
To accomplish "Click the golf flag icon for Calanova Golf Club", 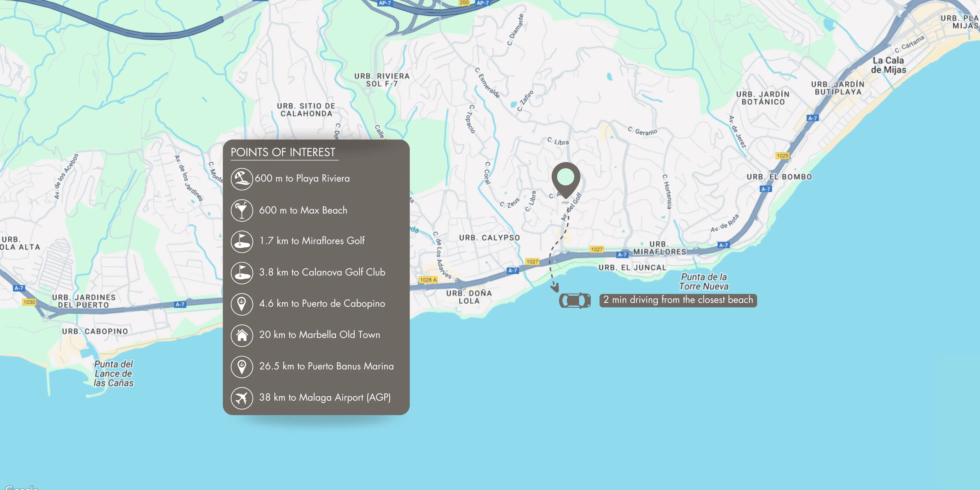I will (242, 273).
